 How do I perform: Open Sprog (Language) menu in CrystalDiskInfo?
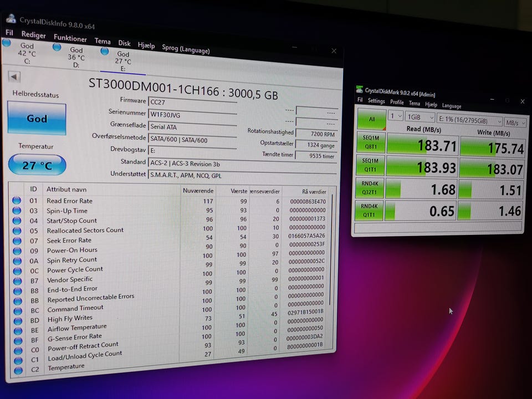186,49
